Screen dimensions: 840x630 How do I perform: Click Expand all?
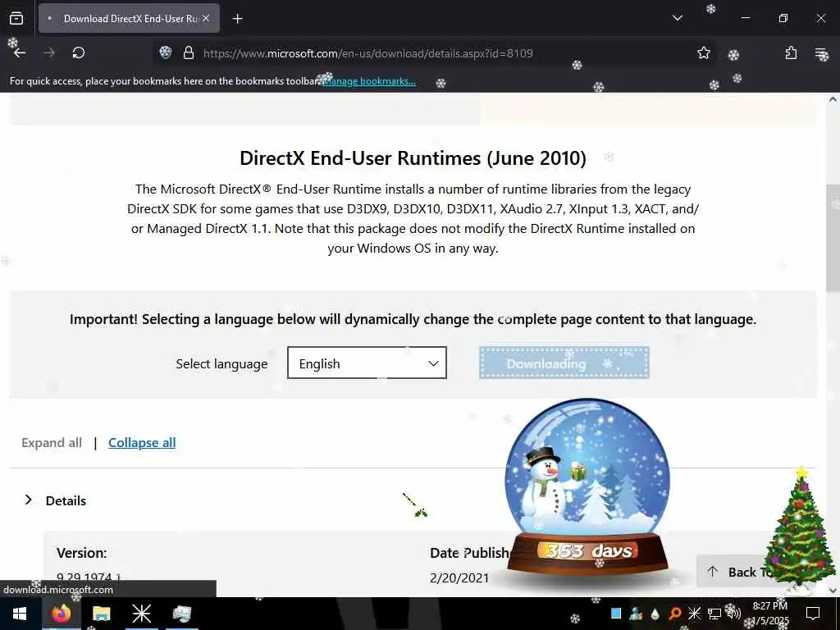(52, 442)
